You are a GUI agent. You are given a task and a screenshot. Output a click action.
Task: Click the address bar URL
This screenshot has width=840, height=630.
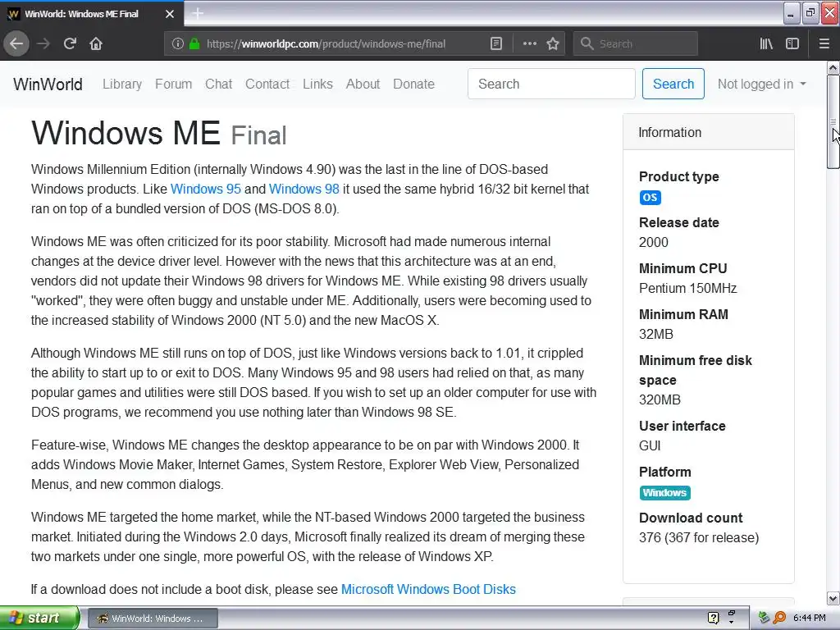pos(326,44)
